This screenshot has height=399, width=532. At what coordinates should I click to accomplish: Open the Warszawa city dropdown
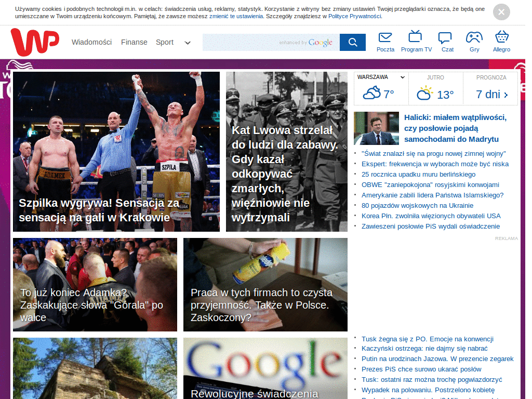click(381, 77)
